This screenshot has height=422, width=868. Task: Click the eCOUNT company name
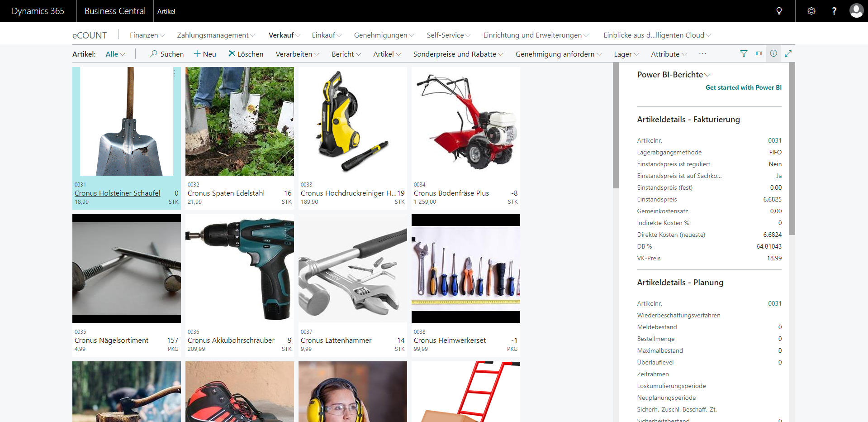point(90,35)
